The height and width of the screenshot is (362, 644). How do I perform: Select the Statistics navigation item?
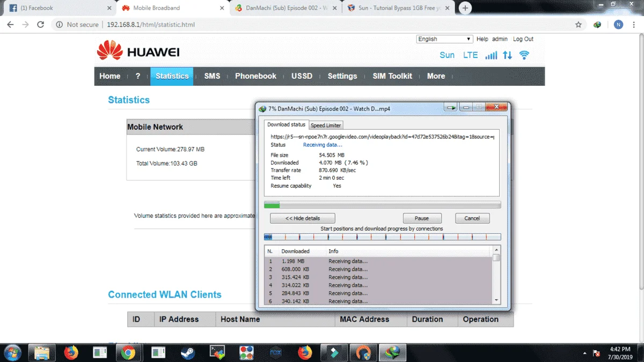[172, 76]
